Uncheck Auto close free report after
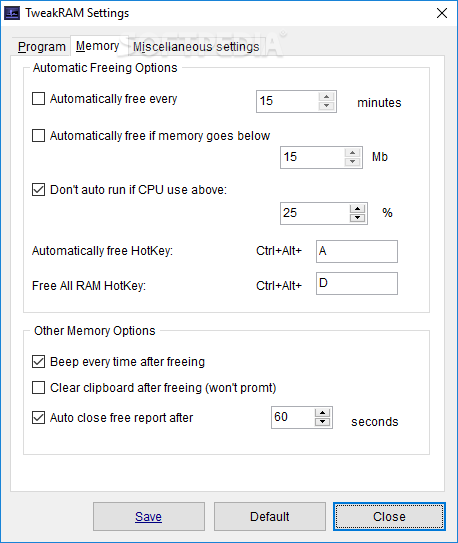The image size is (458, 543). tap(38, 417)
